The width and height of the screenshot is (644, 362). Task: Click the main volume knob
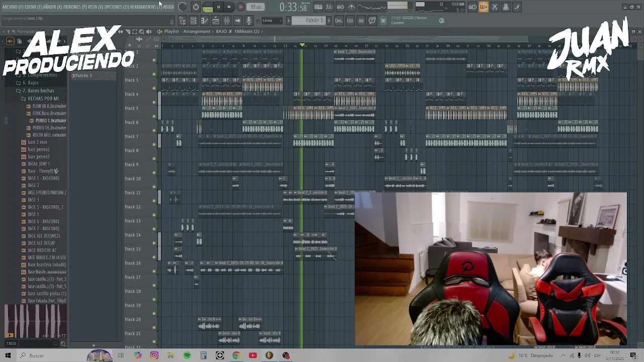[x=183, y=7]
